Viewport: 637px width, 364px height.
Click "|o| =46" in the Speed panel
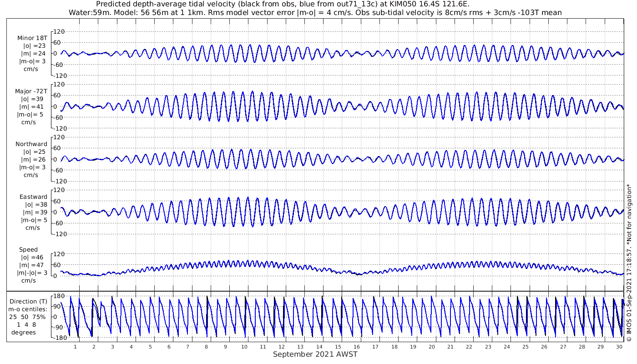(35, 258)
